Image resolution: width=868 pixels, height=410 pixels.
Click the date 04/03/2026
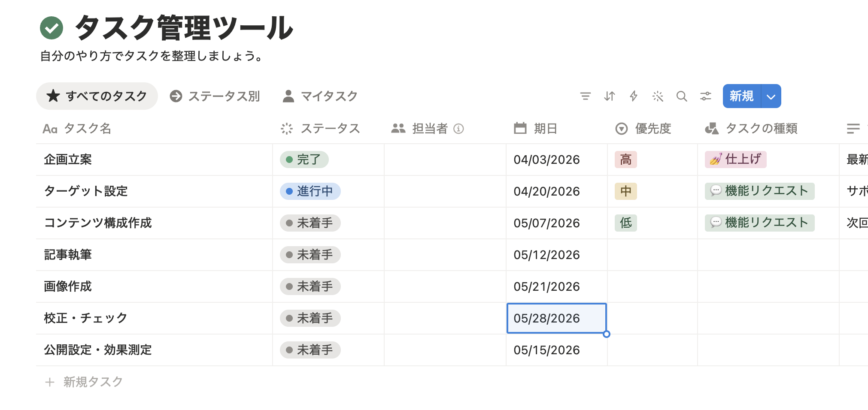point(546,160)
